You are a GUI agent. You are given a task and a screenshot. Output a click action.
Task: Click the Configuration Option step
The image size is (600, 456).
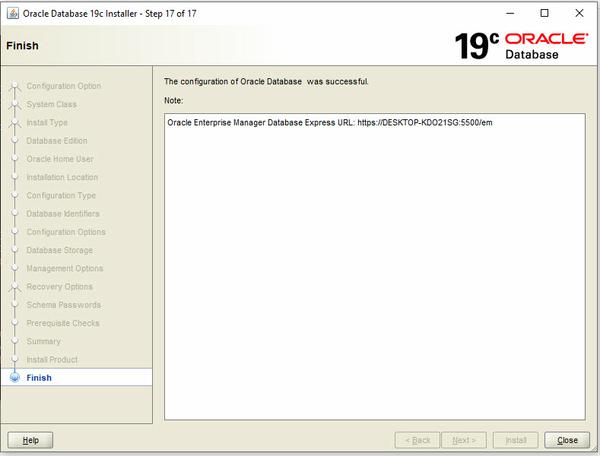coord(63,86)
